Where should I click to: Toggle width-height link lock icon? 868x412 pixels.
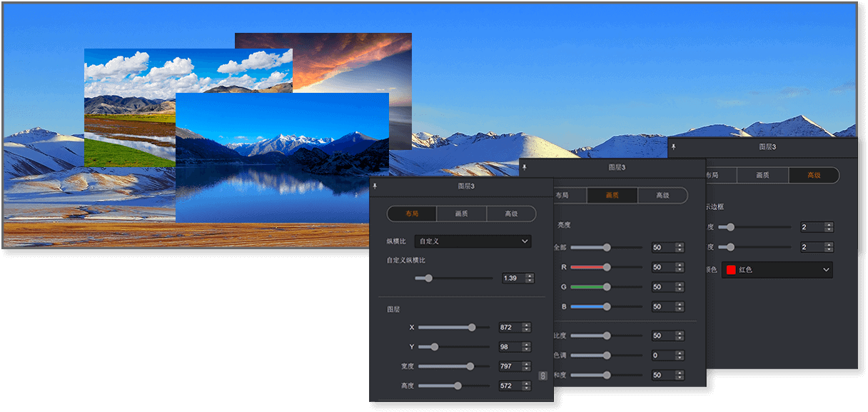[542, 376]
